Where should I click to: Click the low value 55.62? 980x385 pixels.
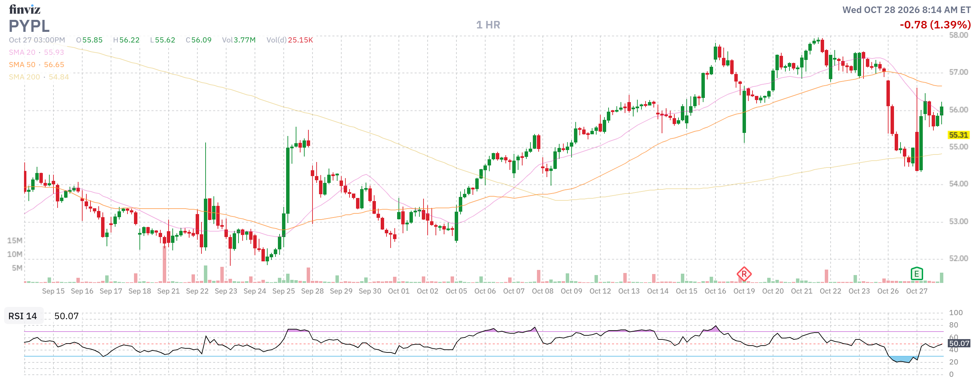tap(165, 40)
